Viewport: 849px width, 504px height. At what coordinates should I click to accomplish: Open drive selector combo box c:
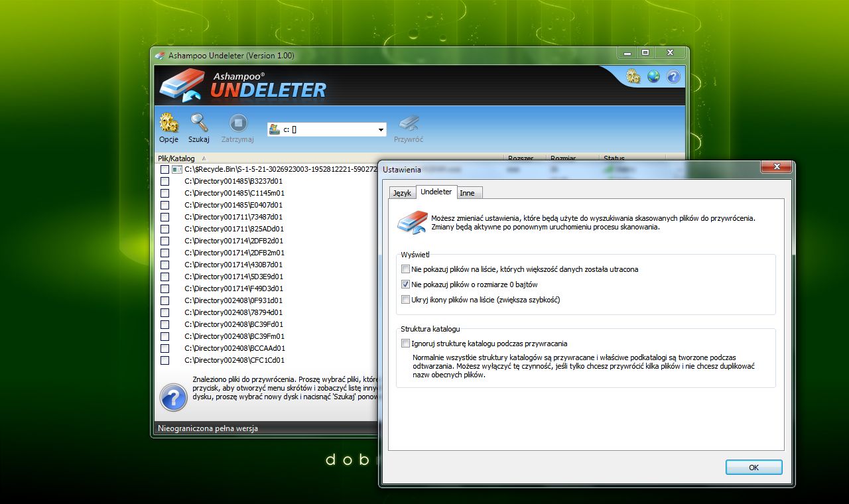tap(327, 129)
